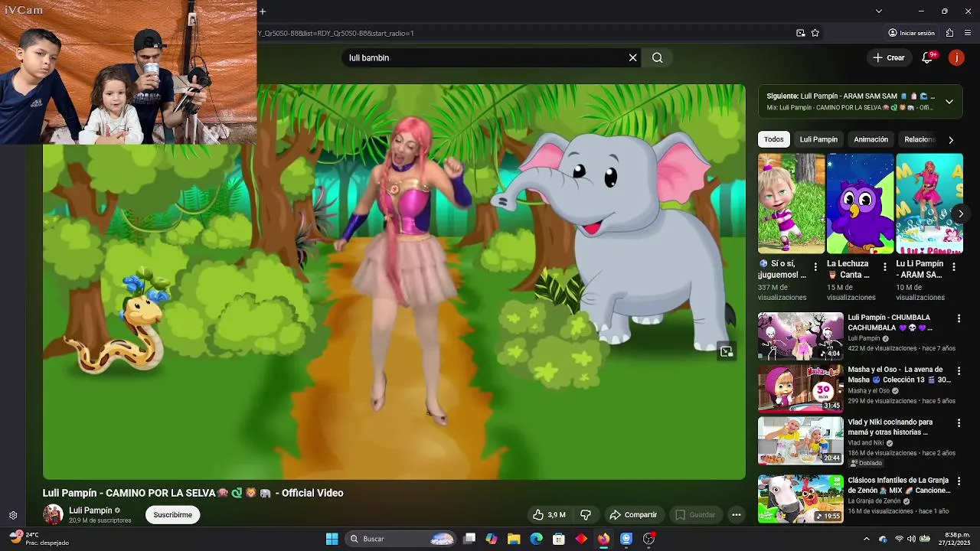Select the Relacionados filter chip
Viewport: 980px width, 551px height.
click(919, 139)
